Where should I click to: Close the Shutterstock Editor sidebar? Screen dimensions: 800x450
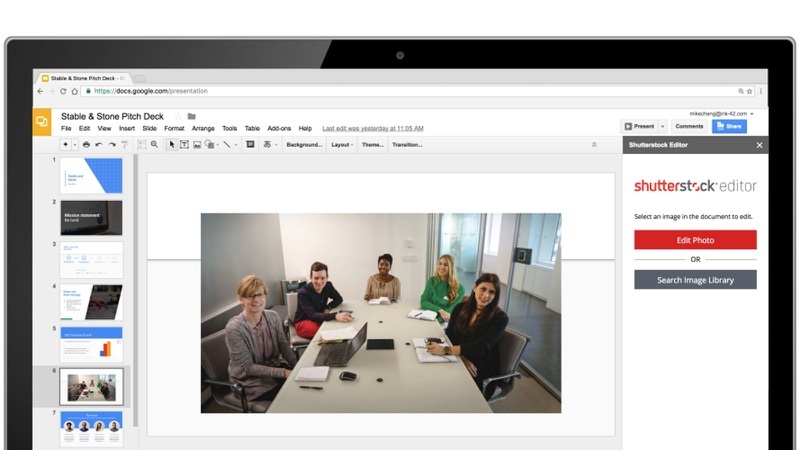[x=760, y=145]
